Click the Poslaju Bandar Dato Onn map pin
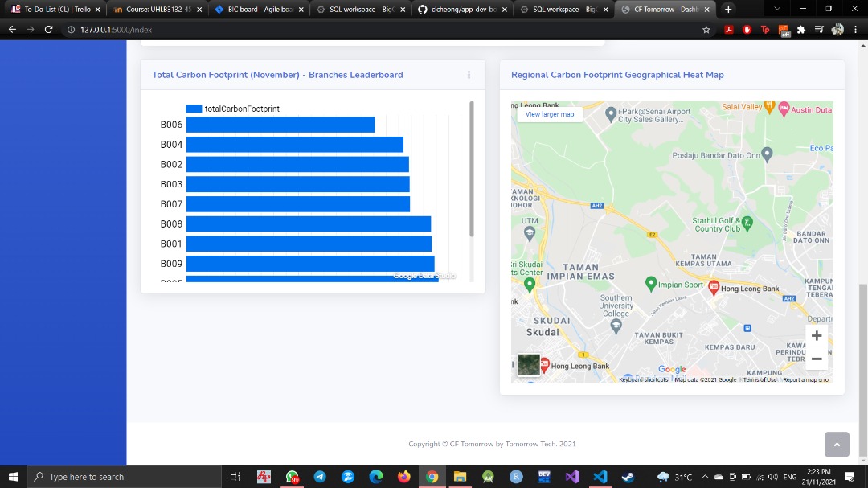The image size is (868, 488). [767, 154]
